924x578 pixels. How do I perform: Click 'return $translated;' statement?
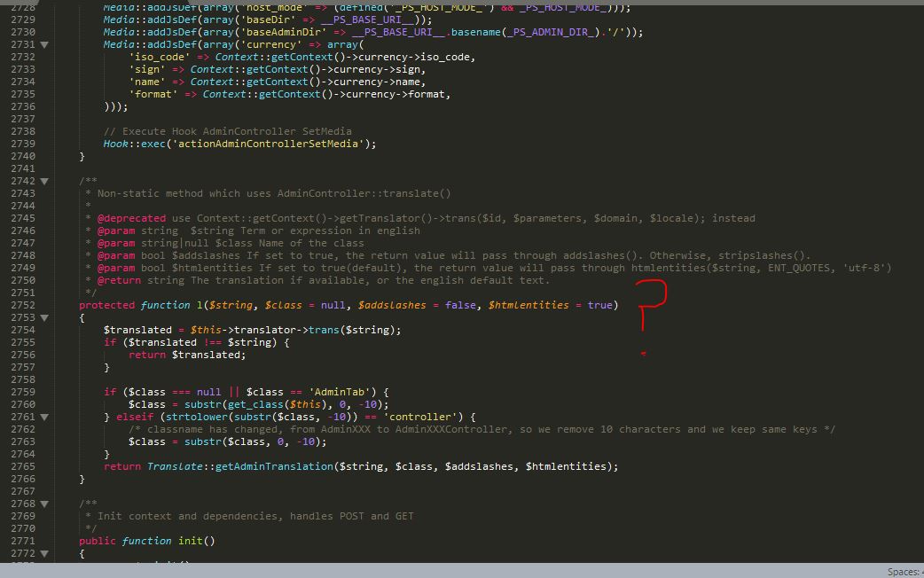[187, 355]
